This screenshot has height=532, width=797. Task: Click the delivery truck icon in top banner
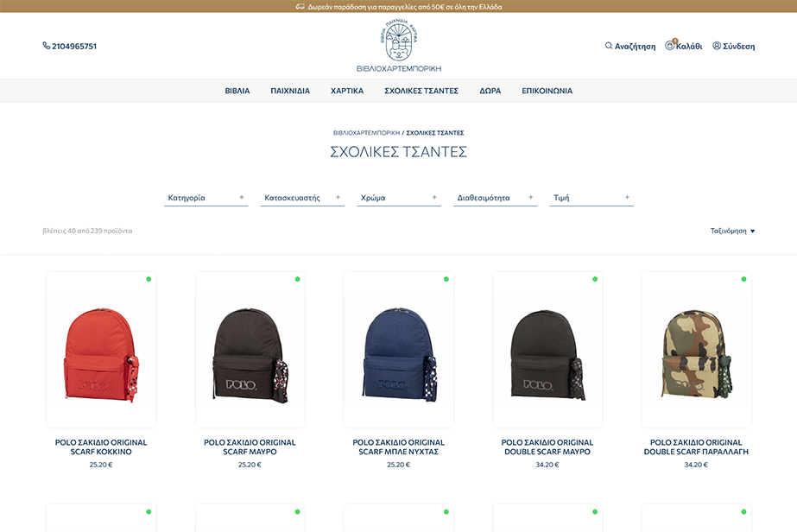(300, 6)
